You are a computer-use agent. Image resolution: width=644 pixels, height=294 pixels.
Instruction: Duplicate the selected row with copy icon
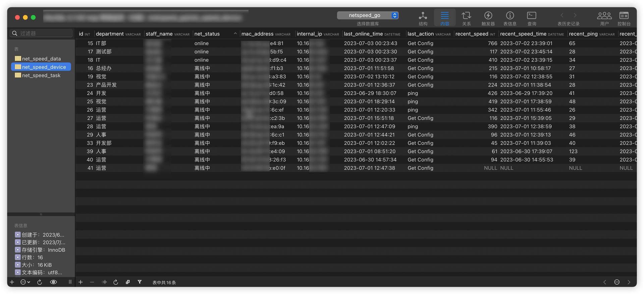tap(128, 282)
